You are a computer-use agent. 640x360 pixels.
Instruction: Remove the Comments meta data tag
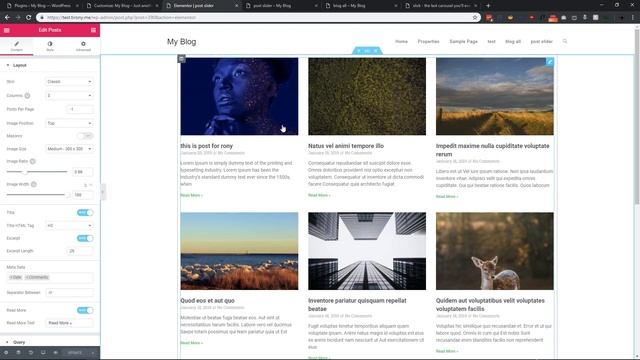pos(27,278)
